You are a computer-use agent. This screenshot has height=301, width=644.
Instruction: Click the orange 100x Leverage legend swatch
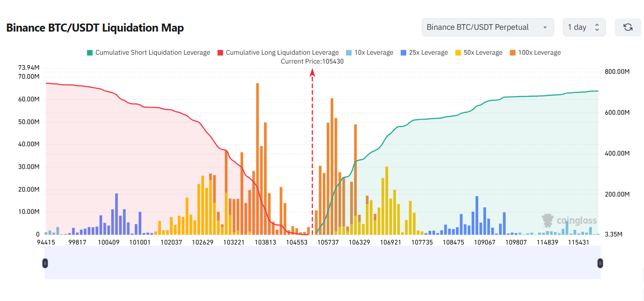click(512, 52)
